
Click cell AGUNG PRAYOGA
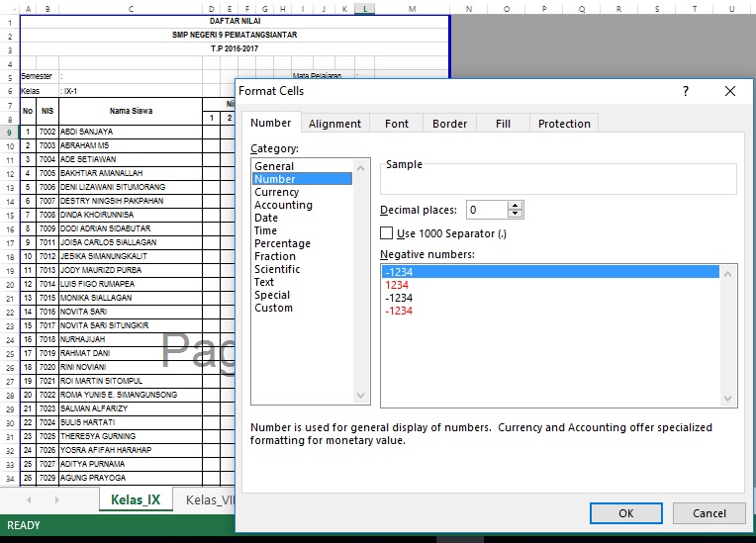(x=131, y=478)
